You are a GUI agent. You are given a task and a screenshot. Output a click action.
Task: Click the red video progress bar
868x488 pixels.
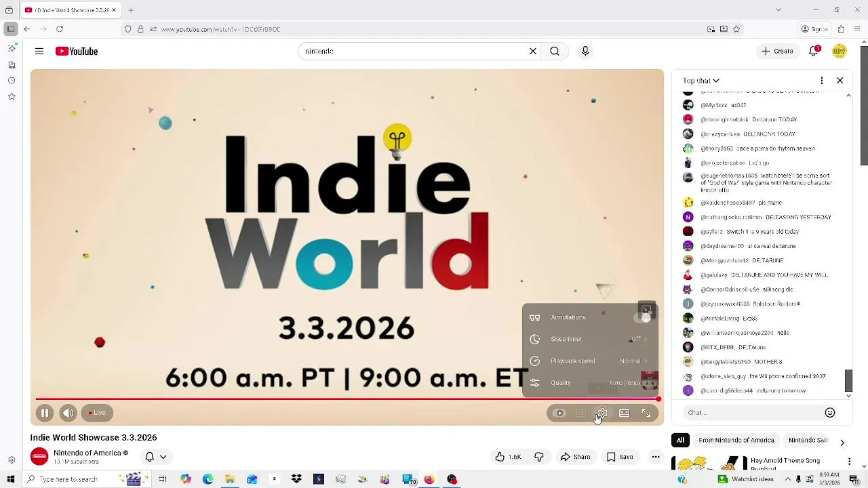[347, 399]
